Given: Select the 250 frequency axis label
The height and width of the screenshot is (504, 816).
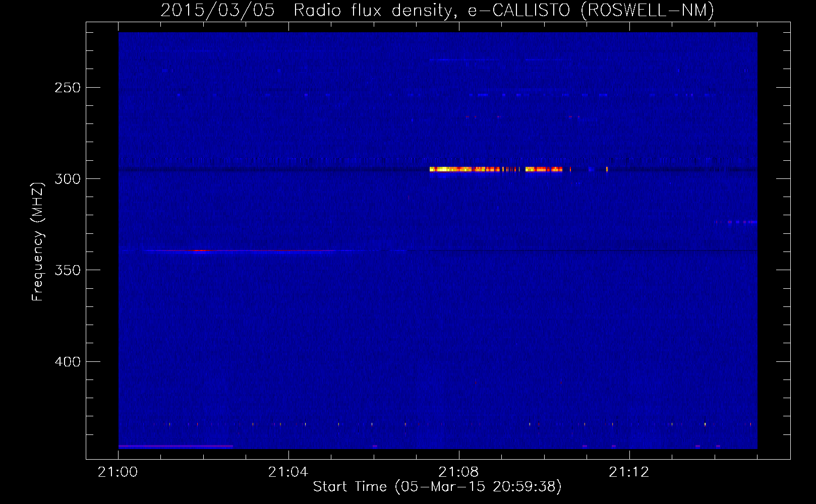Looking at the screenshot, I should coord(68,88).
